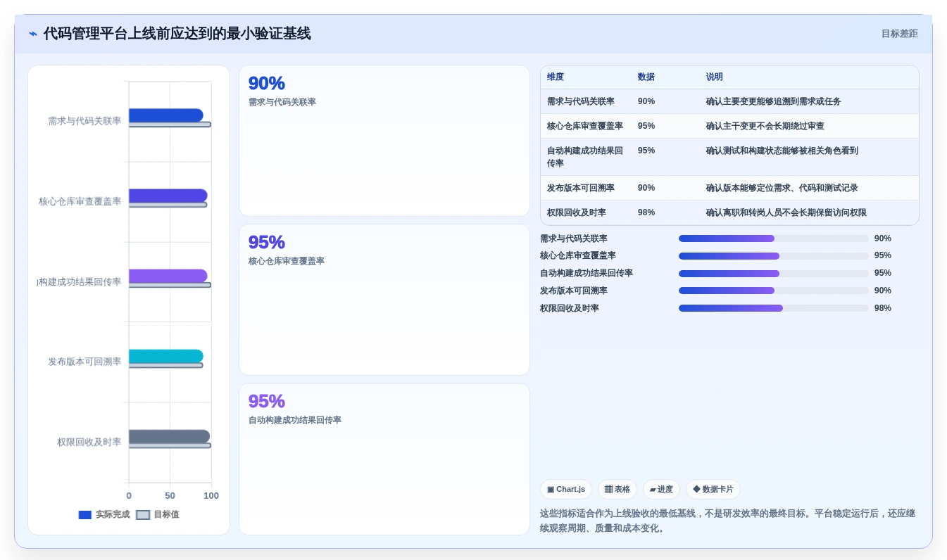Click the chart axis label 核心仓库审查覆盖率

click(80, 201)
